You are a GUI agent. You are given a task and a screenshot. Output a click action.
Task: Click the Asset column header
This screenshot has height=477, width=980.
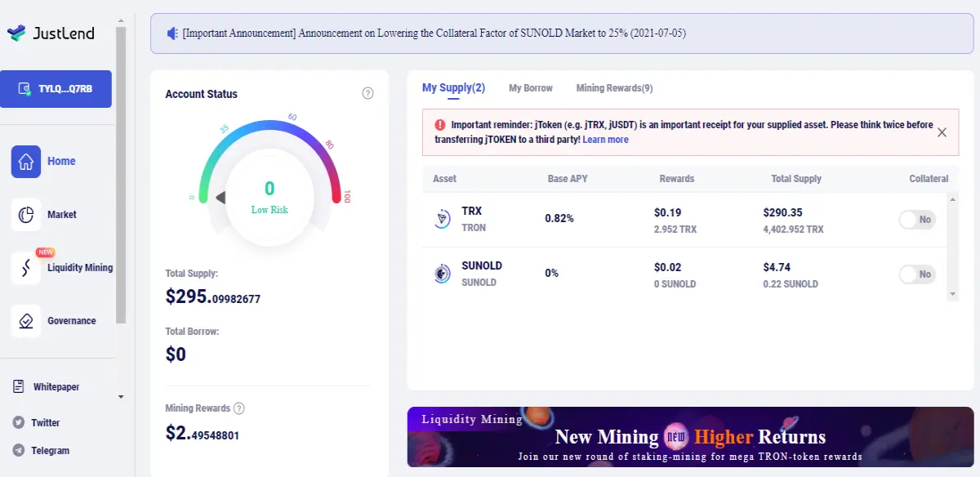point(444,179)
